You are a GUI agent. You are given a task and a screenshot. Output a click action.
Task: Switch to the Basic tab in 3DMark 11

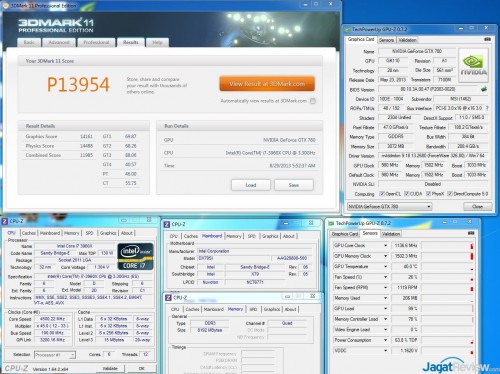(x=29, y=43)
